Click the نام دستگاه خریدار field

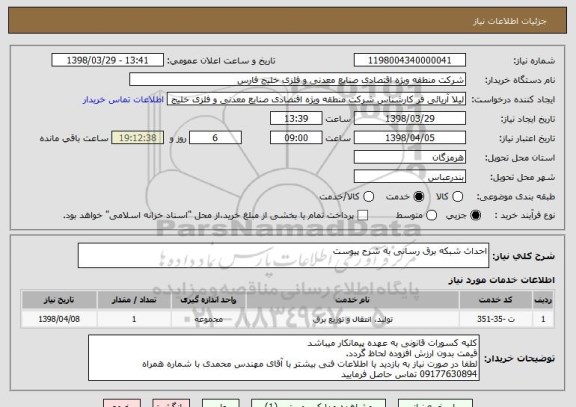298,80
